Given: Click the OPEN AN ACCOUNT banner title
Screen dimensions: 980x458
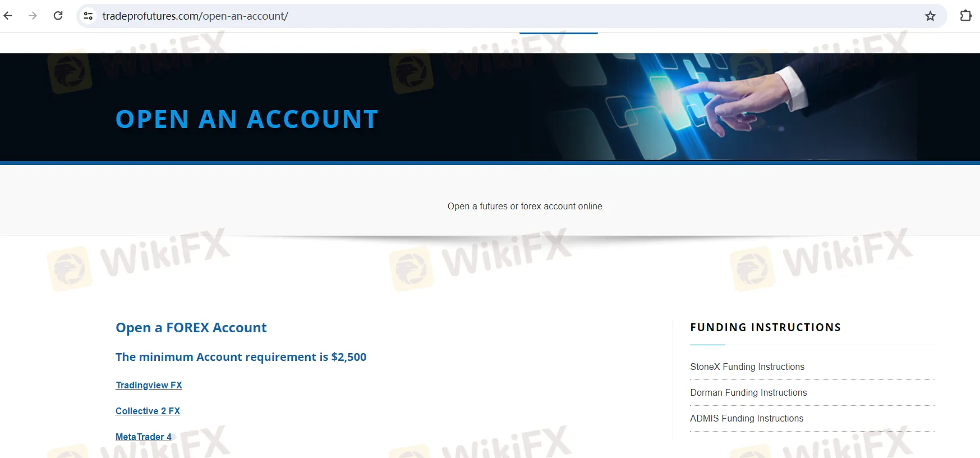Looking at the screenshot, I should coord(247,119).
